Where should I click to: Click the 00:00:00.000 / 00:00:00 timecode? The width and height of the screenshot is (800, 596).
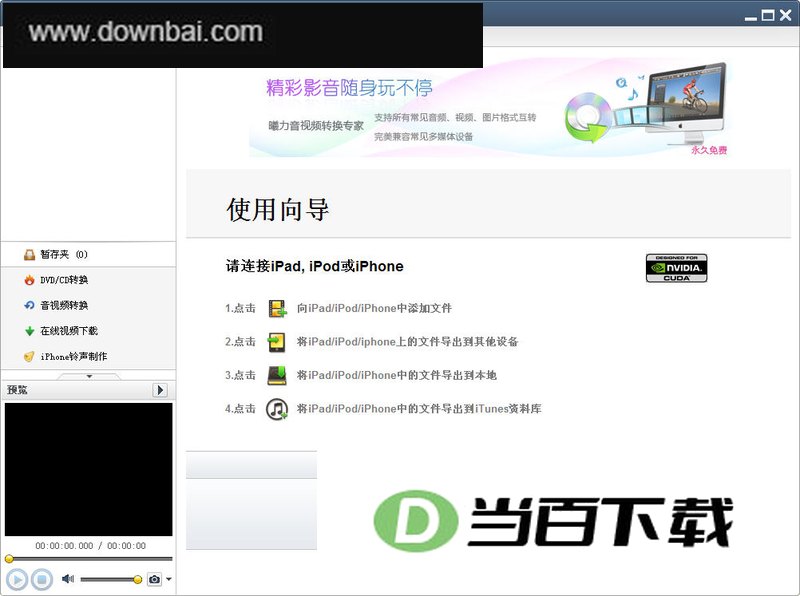(x=90, y=545)
